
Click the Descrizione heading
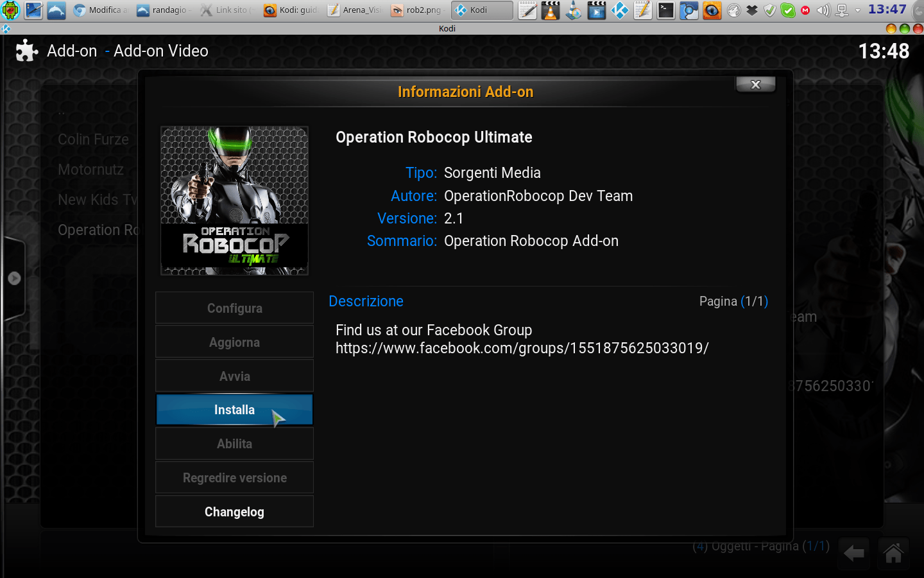pyautogui.click(x=366, y=301)
